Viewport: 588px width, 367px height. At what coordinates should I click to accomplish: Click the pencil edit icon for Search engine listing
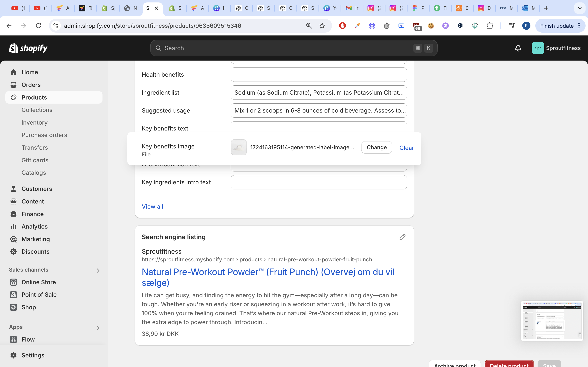coord(402,237)
